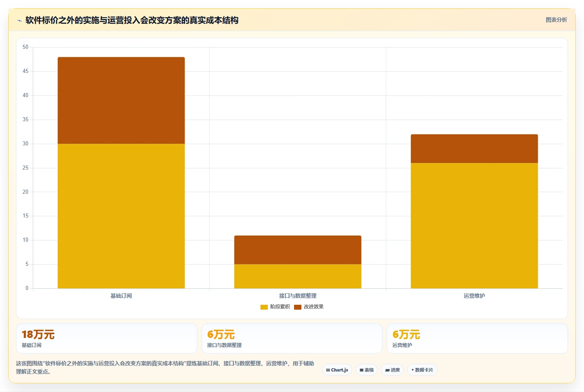Click the yellow segment of 基础订阅 bar
584x392 pixels.
coord(121,216)
